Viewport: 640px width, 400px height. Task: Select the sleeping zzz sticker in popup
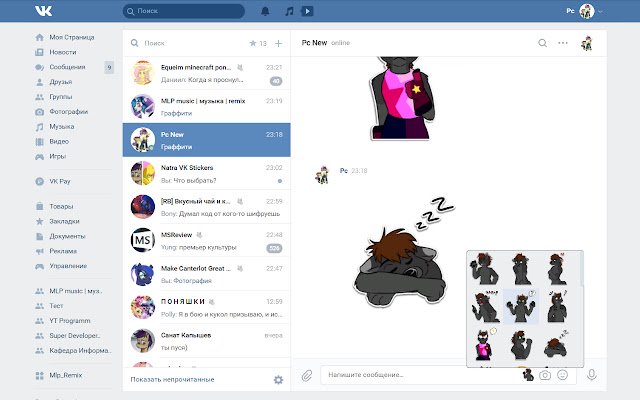click(556, 345)
